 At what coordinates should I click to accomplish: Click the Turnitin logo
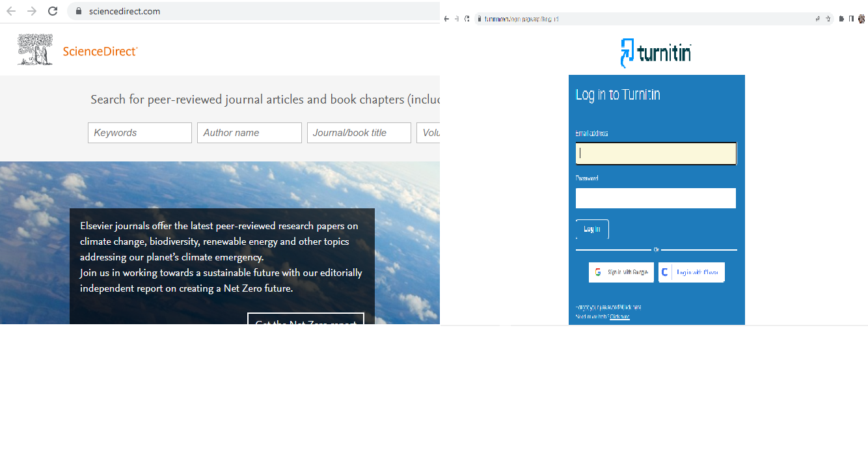click(656, 53)
